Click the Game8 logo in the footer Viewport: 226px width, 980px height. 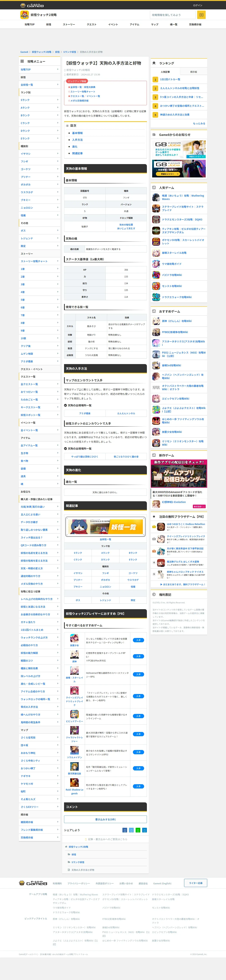click(x=33, y=883)
